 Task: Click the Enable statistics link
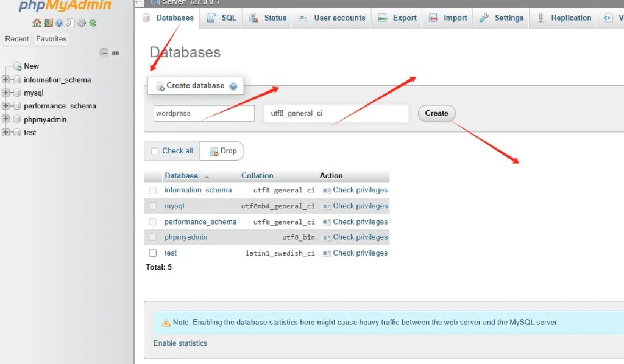(180, 343)
